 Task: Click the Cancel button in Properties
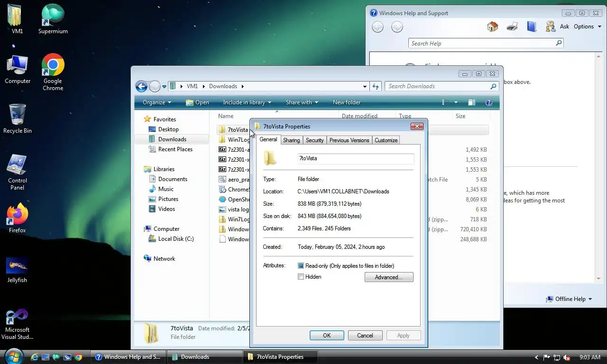(x=365, y=336)
